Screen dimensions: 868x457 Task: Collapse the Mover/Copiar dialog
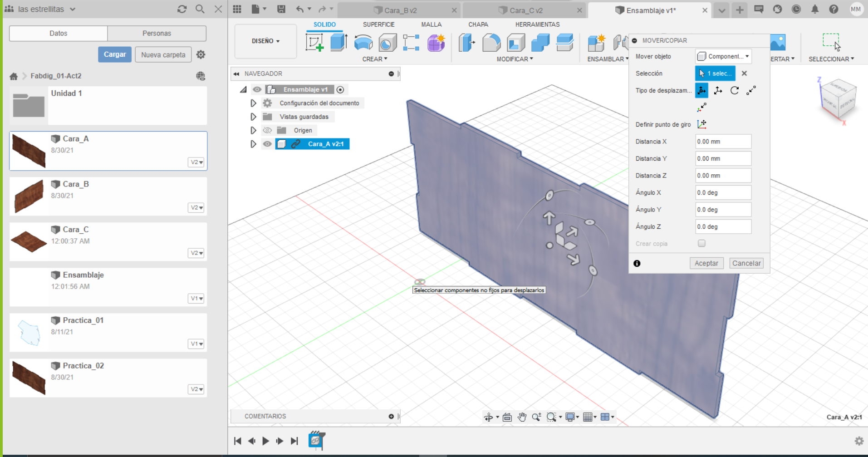click(x=634, y=40)
